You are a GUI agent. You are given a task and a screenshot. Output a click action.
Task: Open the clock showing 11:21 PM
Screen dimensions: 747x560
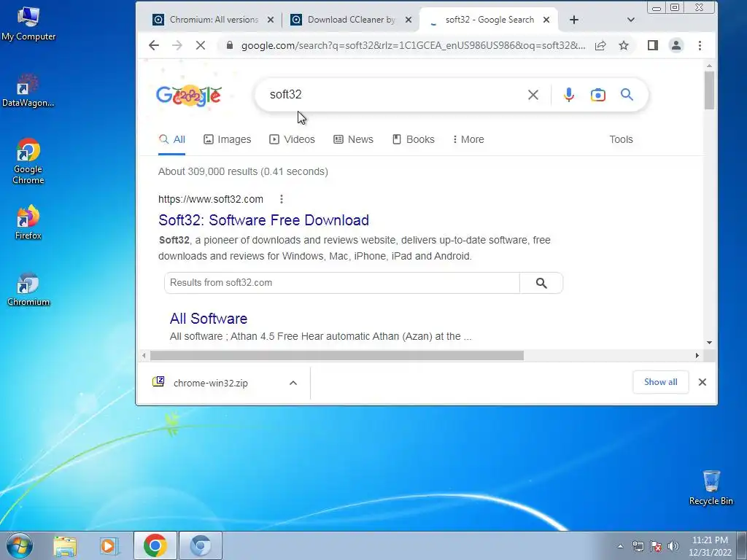point(709,546)
